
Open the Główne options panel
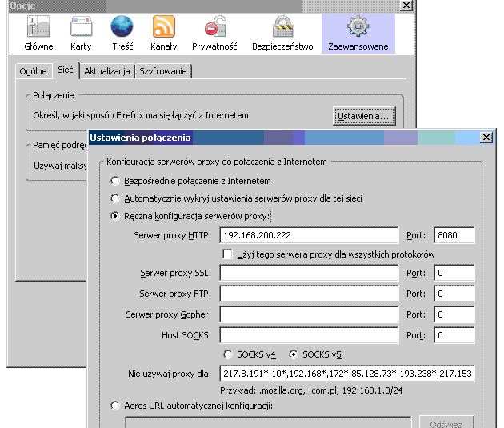[38, 34]
